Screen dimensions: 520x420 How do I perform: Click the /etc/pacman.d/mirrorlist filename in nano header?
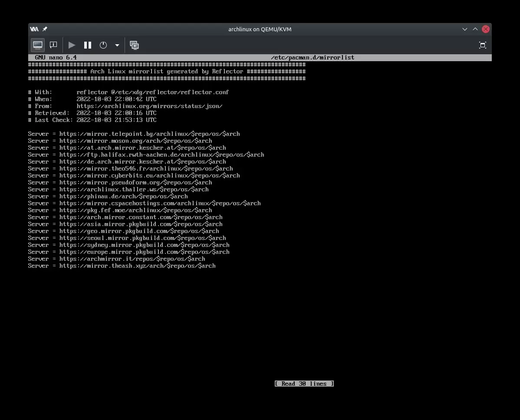(313, 58)
